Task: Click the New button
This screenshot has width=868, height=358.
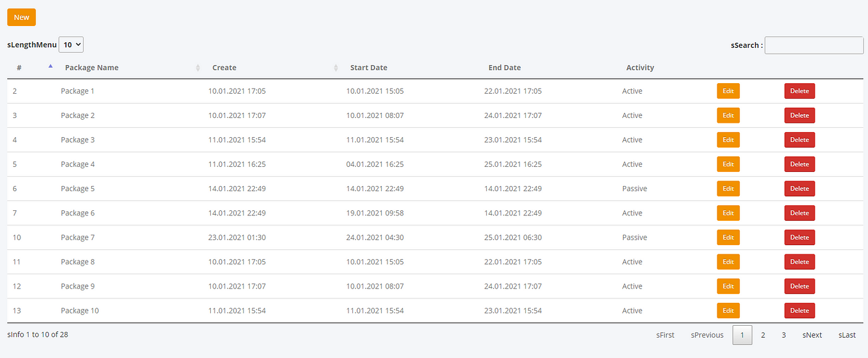Action: click(x=22, y=17)
